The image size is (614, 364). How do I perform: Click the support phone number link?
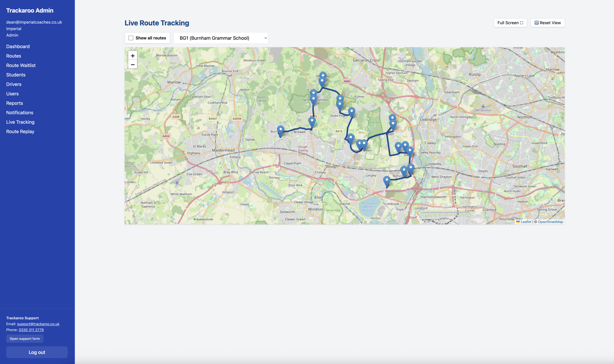click(31, 330)
